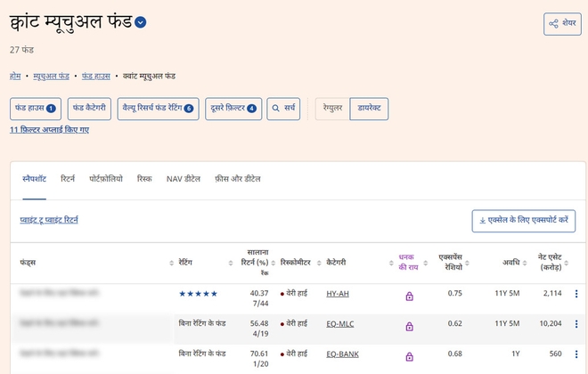The width and height of the screenshot is (588, 374).
Task: Click lock icon in first fund row
Action: point(410,295)
